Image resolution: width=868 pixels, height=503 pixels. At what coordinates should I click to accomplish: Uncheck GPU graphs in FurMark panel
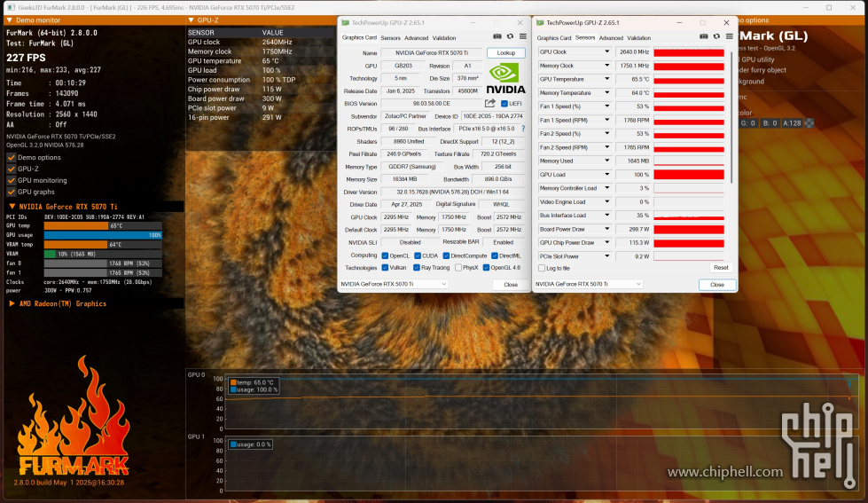coord(11,192)
